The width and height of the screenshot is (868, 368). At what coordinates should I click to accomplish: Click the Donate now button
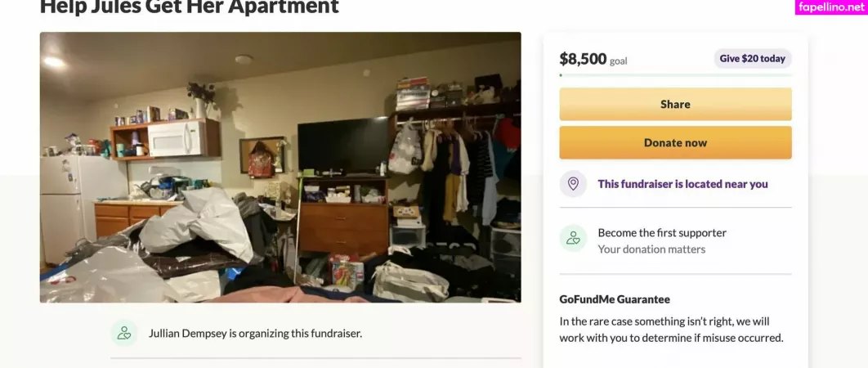click(675, 142)
